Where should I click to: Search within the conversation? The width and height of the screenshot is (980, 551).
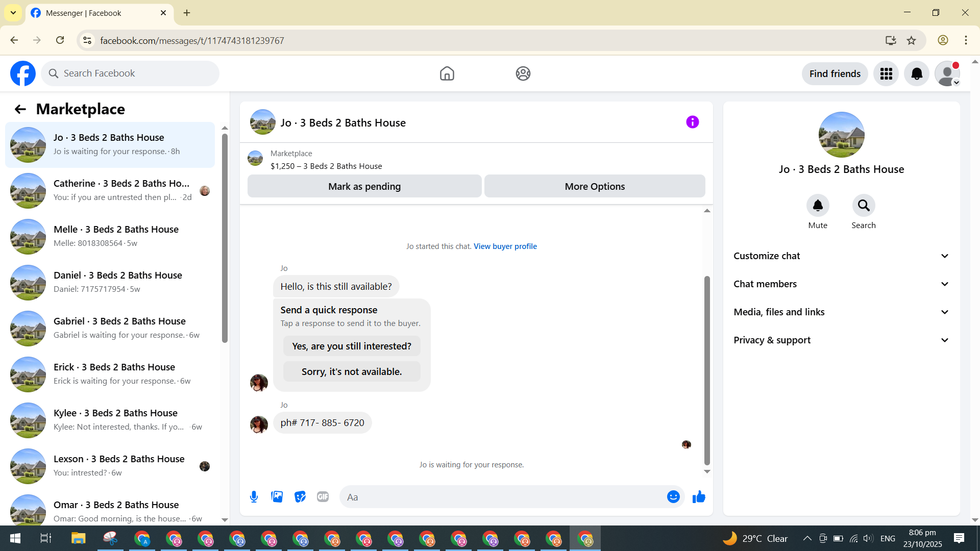863,206
